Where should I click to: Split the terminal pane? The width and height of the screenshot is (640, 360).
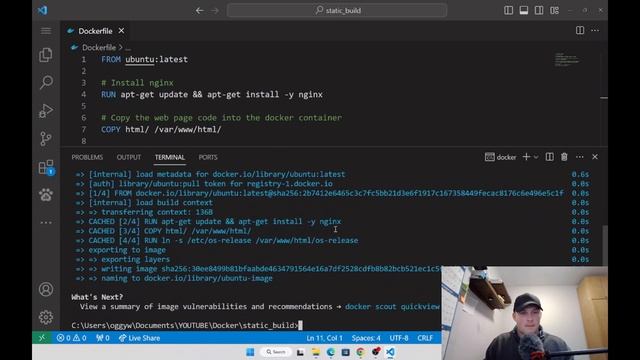[x=549, y=157]
